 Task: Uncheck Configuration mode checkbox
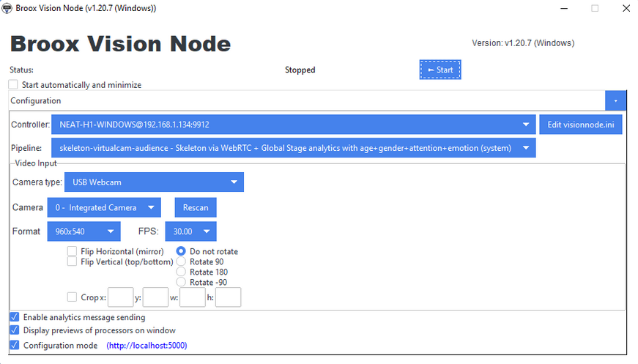click(15, 345)
